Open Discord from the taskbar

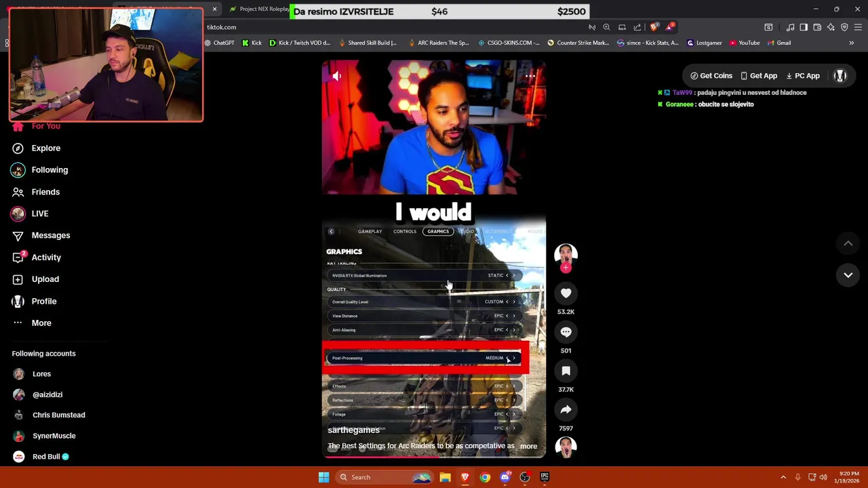point(505,477)
